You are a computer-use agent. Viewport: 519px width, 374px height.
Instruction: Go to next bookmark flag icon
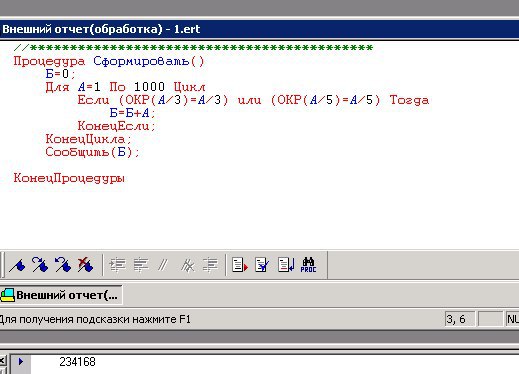(40, 265)
